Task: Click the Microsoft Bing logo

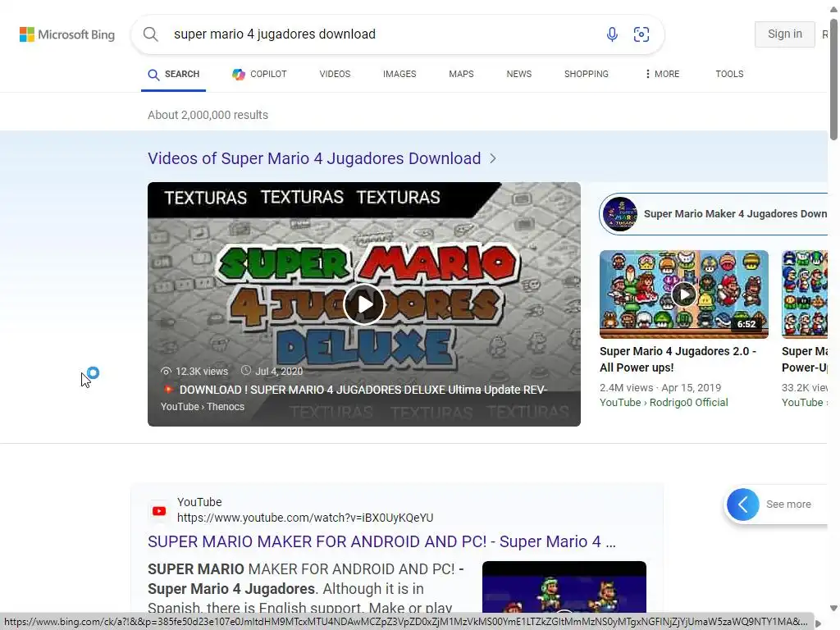Action: coord(67,34)
